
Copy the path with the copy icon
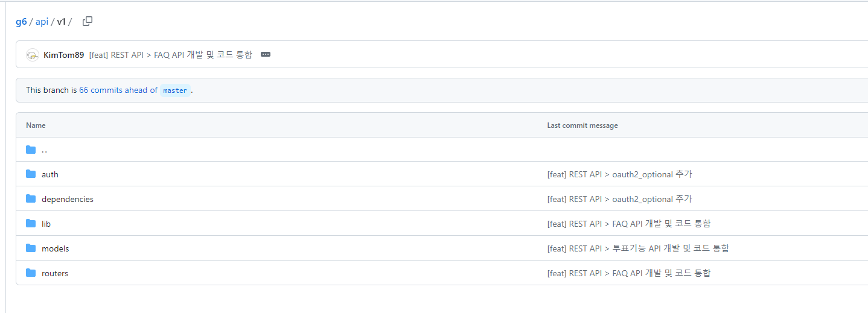(x=88, y=21)
